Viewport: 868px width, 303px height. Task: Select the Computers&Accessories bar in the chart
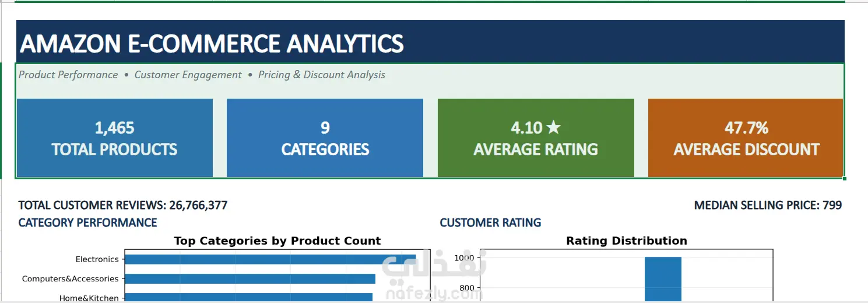pos(250,278)
